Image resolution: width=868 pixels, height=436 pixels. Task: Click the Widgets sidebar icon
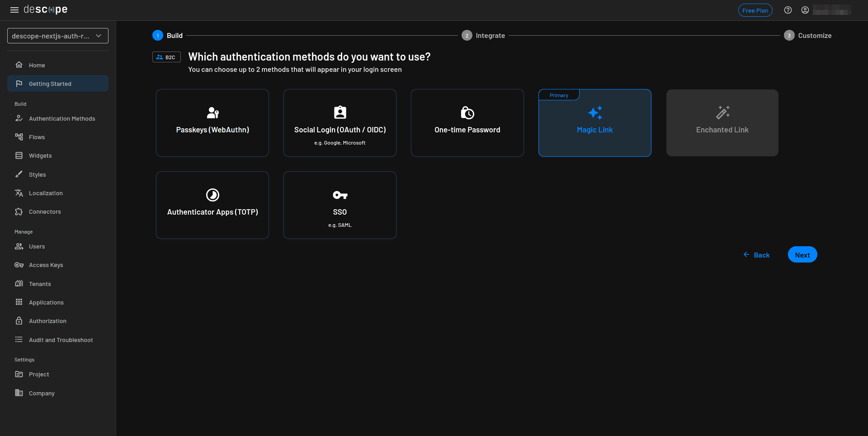point(19,155)
